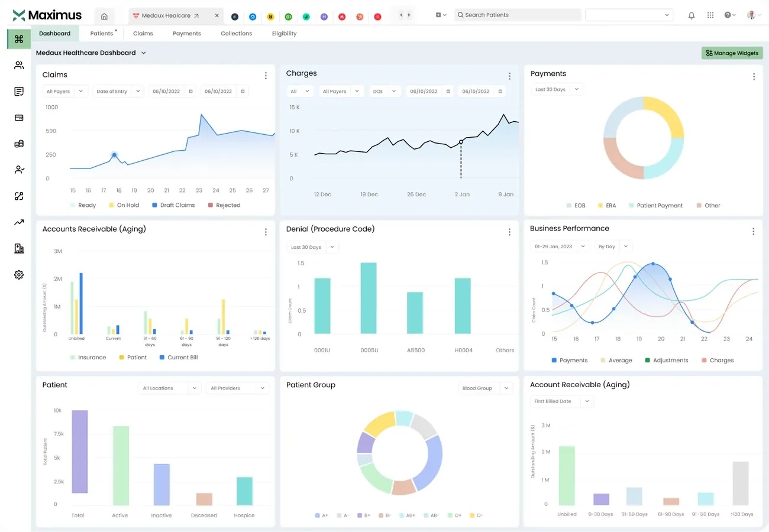Open the Business Performance three-dot menu

pyautogui.click(x=753, y=232)
